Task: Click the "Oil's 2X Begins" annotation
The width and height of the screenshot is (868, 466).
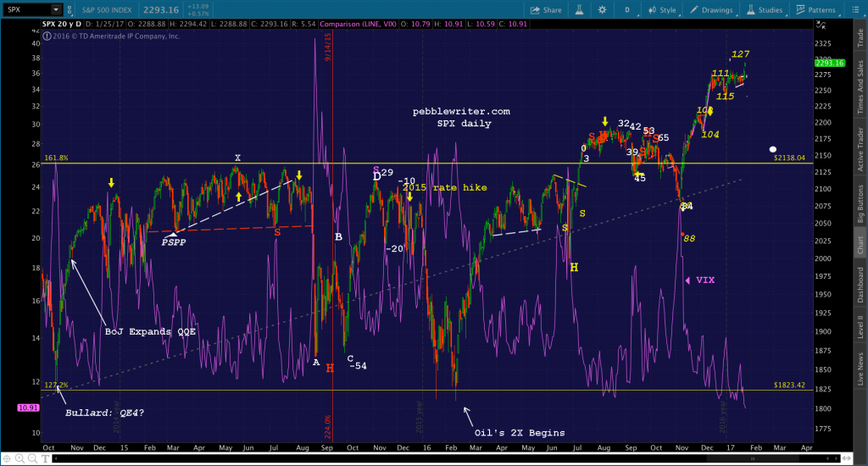Action: pos(520,433)
